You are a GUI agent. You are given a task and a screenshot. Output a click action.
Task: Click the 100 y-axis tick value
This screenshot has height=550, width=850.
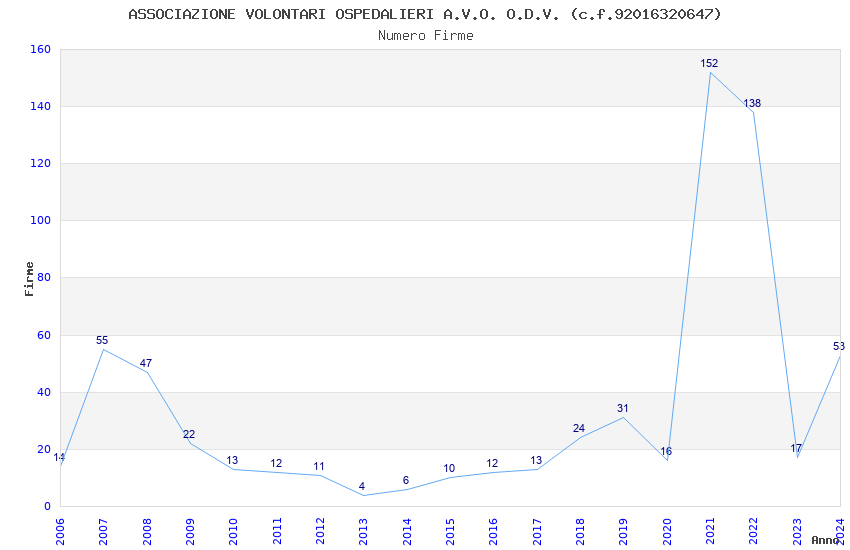click(x=40, y=221)
